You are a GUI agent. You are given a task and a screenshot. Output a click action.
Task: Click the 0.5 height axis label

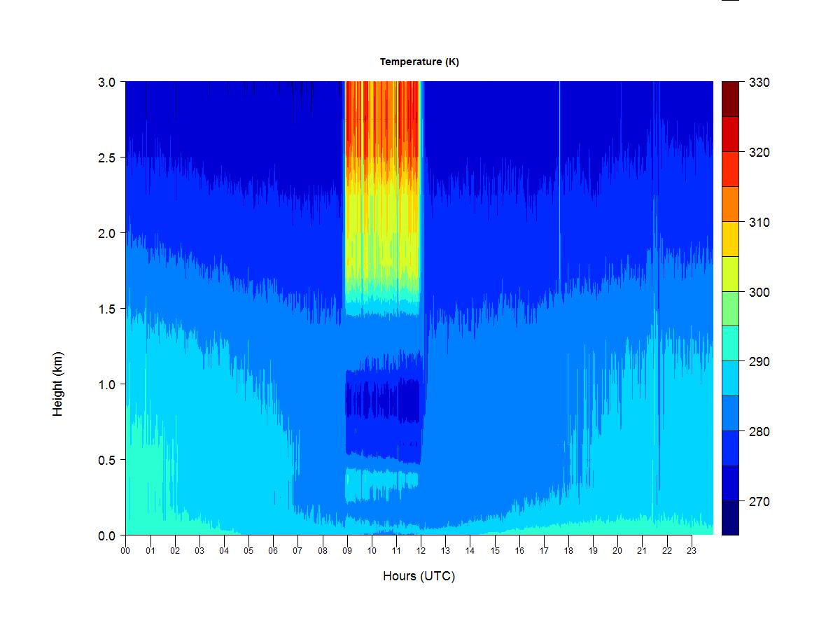click(x=106, y=460)
